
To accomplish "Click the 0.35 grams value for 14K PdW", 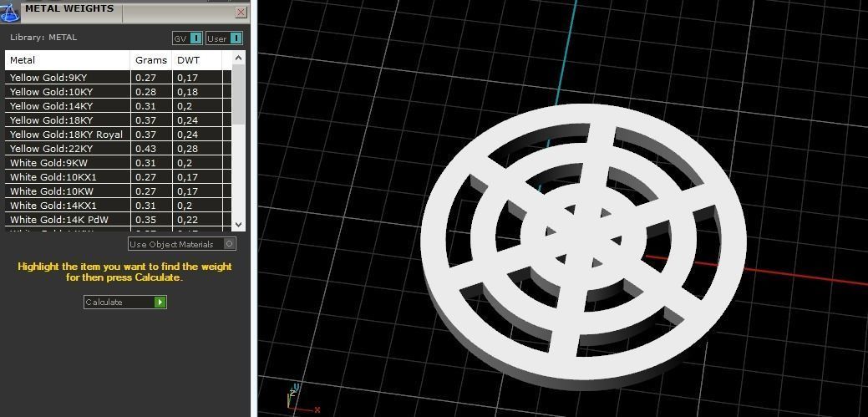I will (145, 220).
